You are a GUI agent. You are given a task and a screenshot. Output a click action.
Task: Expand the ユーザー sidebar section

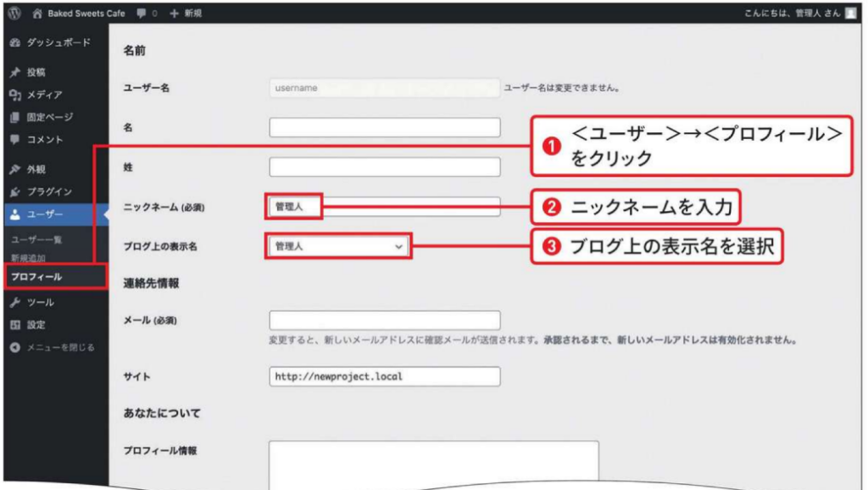pyautogui.click(x=44, y=214)
